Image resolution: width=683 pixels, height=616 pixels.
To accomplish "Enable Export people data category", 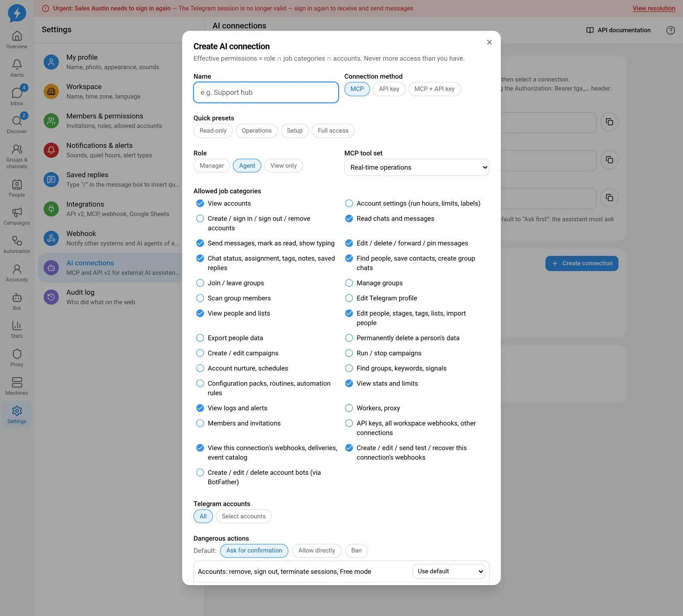I will coord(200,338).
